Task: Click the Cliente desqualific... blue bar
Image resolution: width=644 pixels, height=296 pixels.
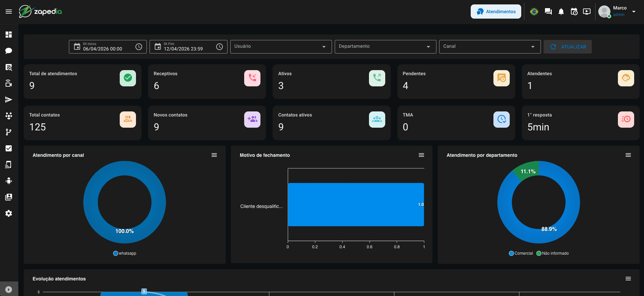Action: coord(356,205)
